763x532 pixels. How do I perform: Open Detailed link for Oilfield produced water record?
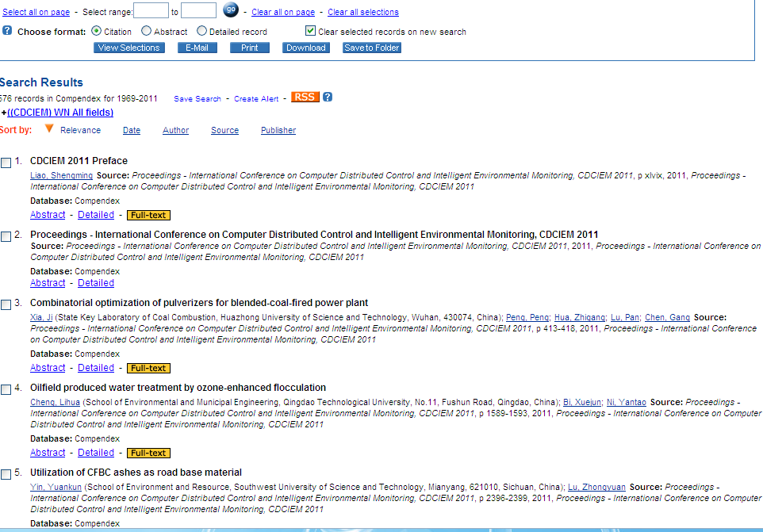[x=96, y=452]
